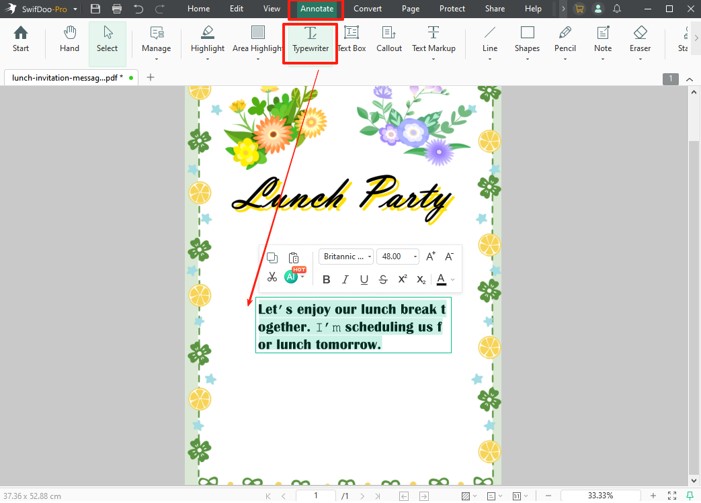
Task: Open the shopping cart icon
Action: click(x=579, y=8)
